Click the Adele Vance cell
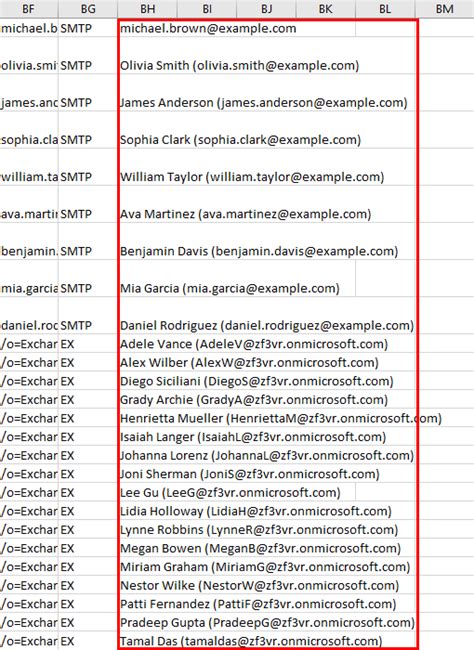474x650 pixels. (x=254, y=344)
